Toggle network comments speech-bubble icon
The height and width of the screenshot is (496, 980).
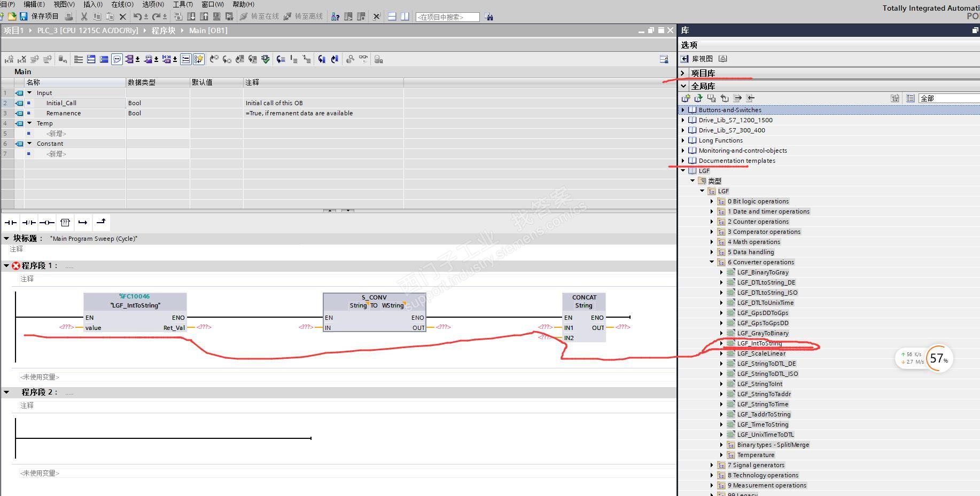point(116,59)
